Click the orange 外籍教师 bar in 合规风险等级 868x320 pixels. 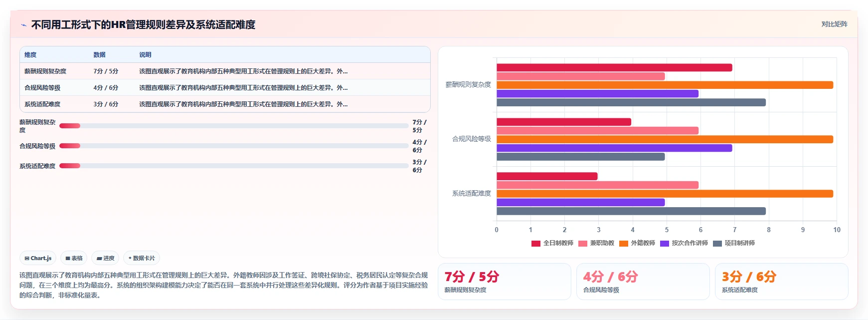pyautogui.click(x=665, y=139)
